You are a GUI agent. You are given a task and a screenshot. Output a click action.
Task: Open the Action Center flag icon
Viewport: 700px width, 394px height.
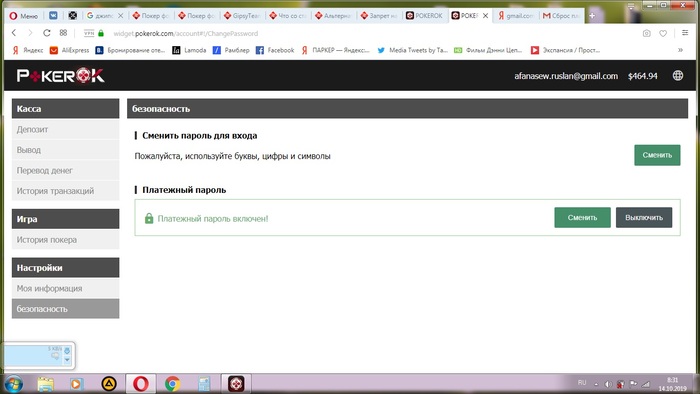tap(633, 384)
